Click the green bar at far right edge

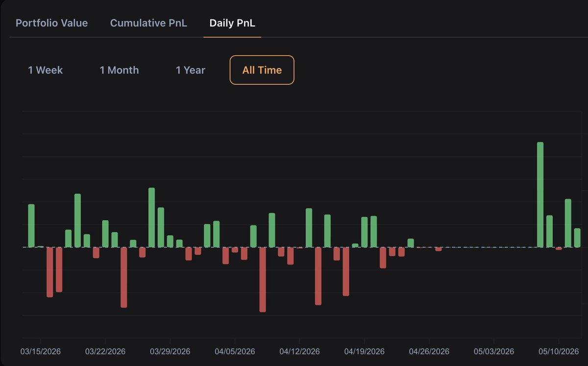[x=577, y=238]
